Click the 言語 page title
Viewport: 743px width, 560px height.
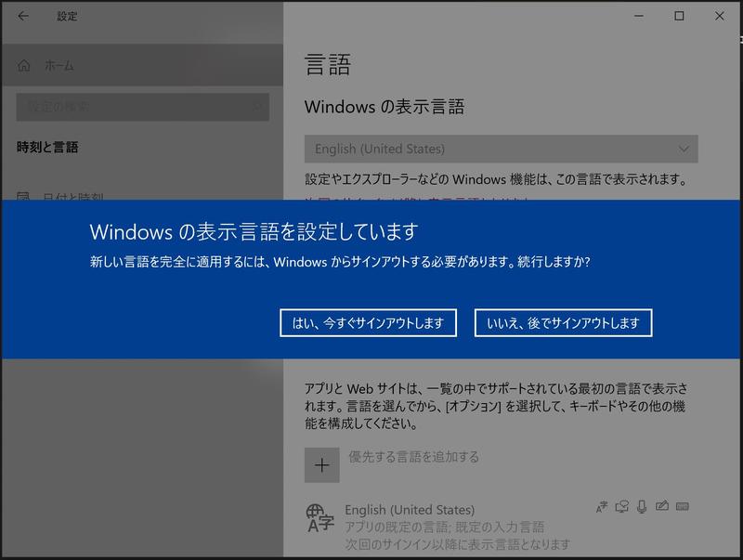click(328, 65)
